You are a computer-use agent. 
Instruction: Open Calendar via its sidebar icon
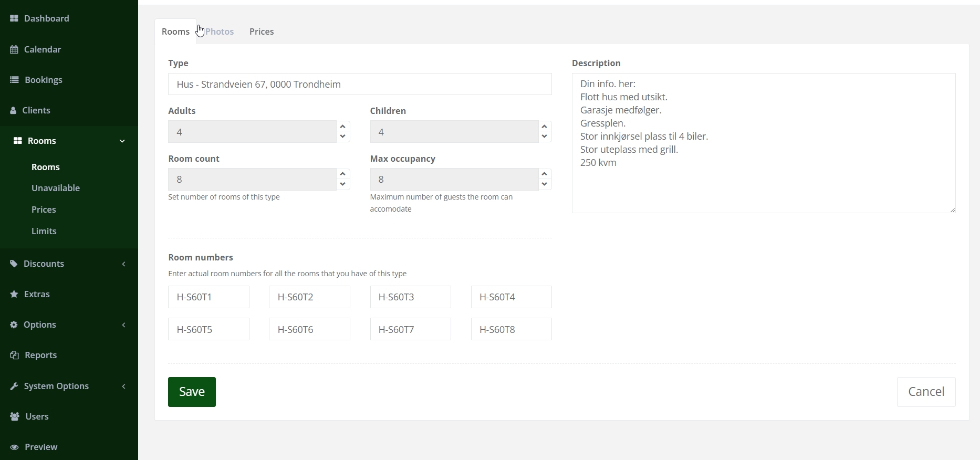(x=14, y=49)
